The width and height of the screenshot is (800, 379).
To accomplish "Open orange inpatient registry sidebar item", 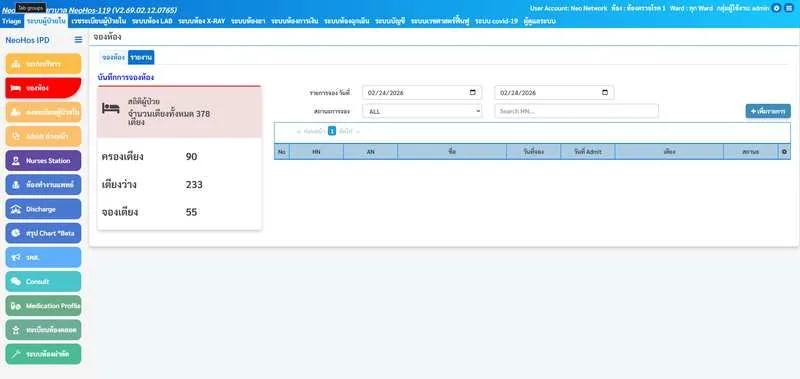I will 43,112.
